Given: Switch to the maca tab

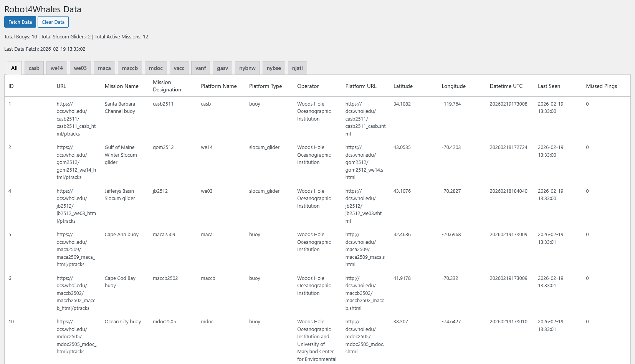Looking at the screenshot, I should pyautogui.click(x=104, y=68).
